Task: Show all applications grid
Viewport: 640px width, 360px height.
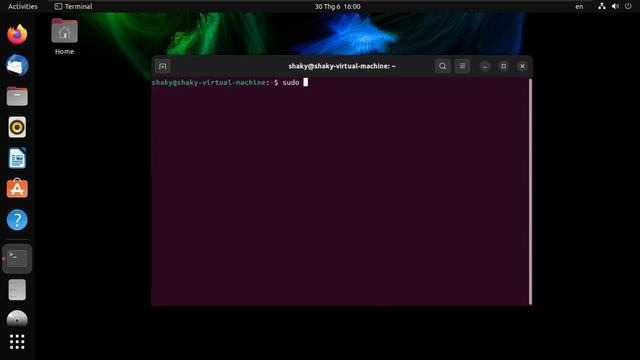Action: coord(17,342)
